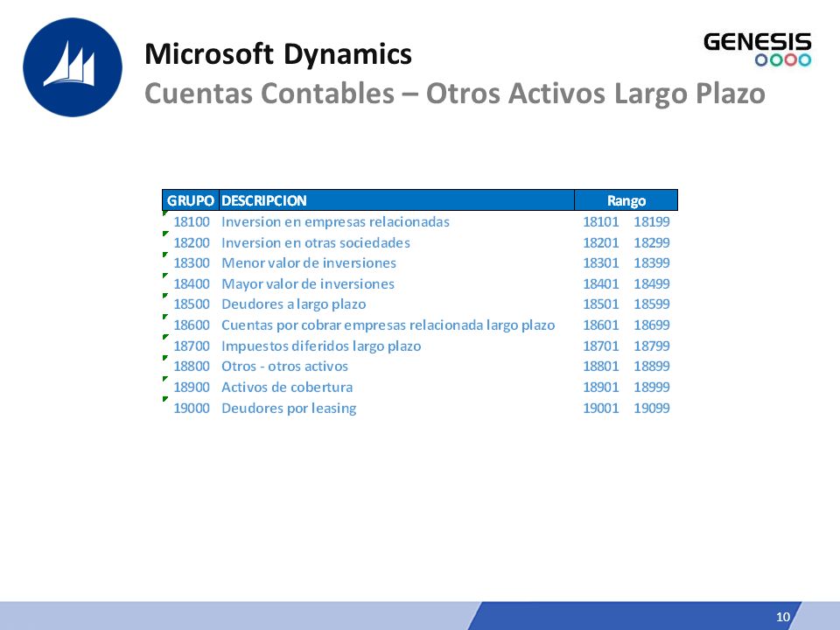Click range start value 18601
This screenshot has width=840, height=630.
pos(600,325)
